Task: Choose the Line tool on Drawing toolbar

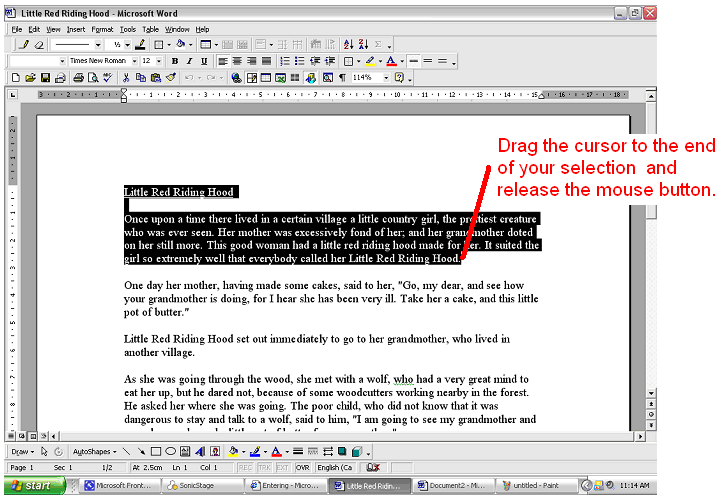Action: (126, 451)
